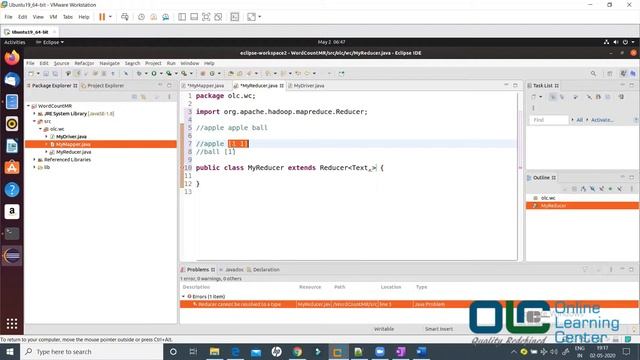Click All filter link in Task List
This screenshot has width=640, height=360.
coord(579,120)
